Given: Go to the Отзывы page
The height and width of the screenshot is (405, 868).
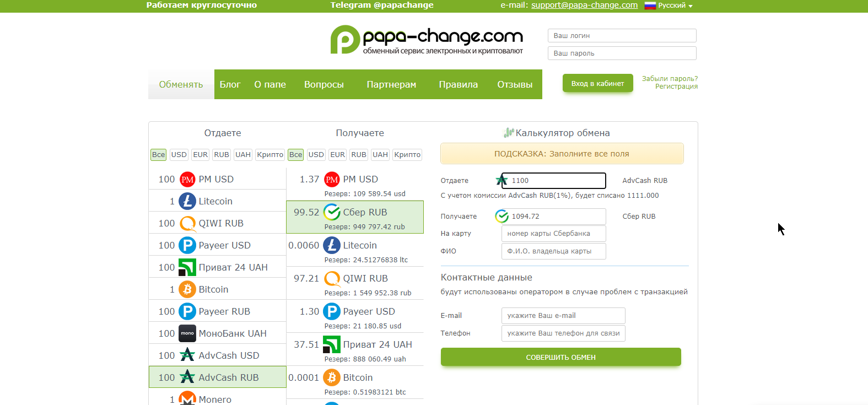Looking at the screenshot, I should tap(515, 84).
